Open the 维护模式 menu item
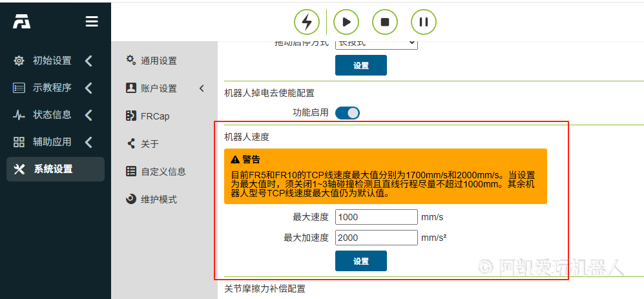 point(158,200)
